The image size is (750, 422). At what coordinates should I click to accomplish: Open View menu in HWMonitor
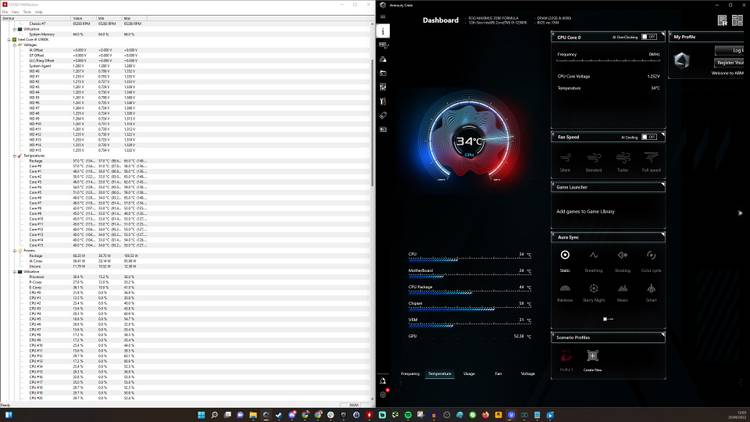coord(15,11)
